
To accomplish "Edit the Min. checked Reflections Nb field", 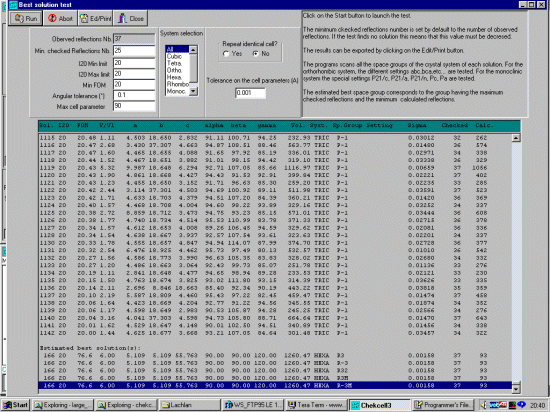I will (x=134, y=50).
